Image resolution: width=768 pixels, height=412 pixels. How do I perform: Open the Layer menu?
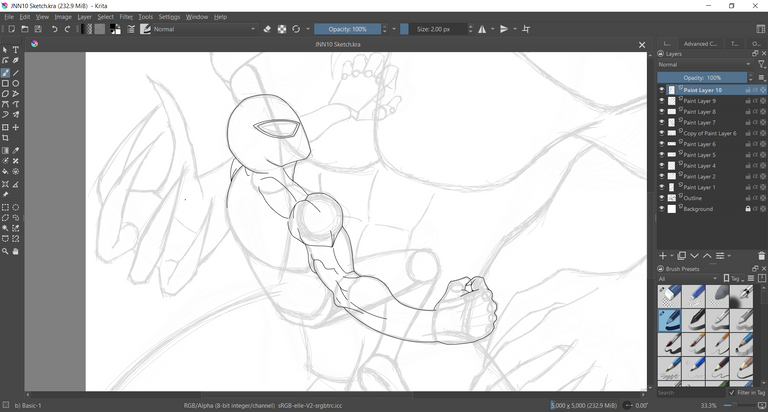[84, 17]
